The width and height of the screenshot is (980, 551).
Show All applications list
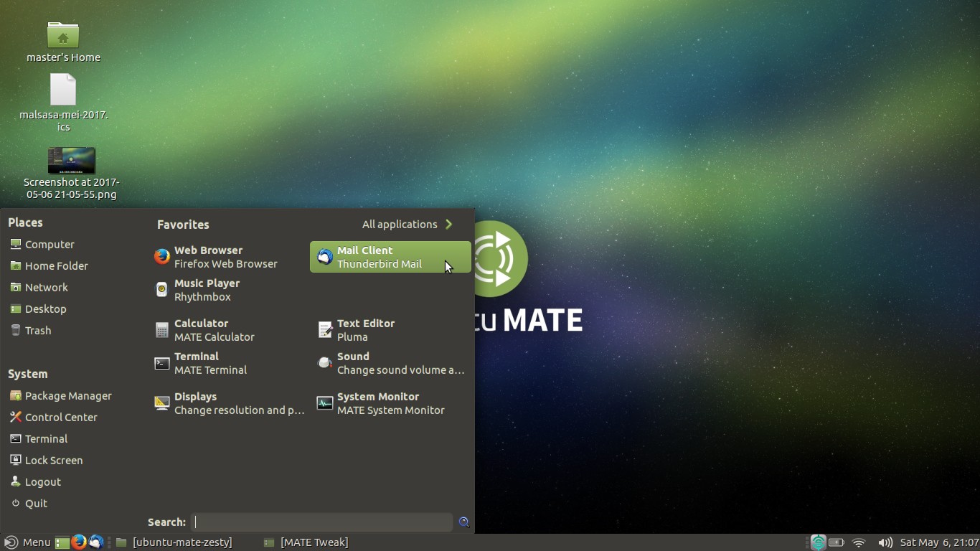point(407,225)
